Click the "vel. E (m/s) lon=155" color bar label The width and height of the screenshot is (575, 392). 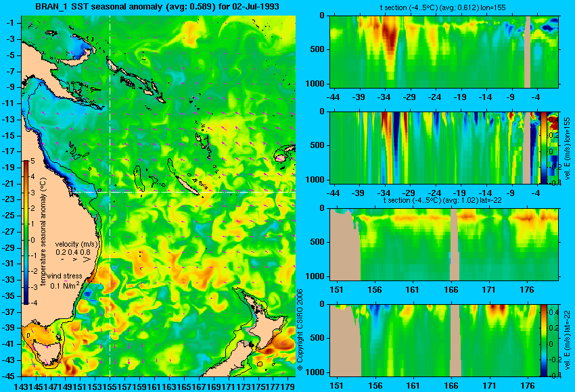point(568,149)
